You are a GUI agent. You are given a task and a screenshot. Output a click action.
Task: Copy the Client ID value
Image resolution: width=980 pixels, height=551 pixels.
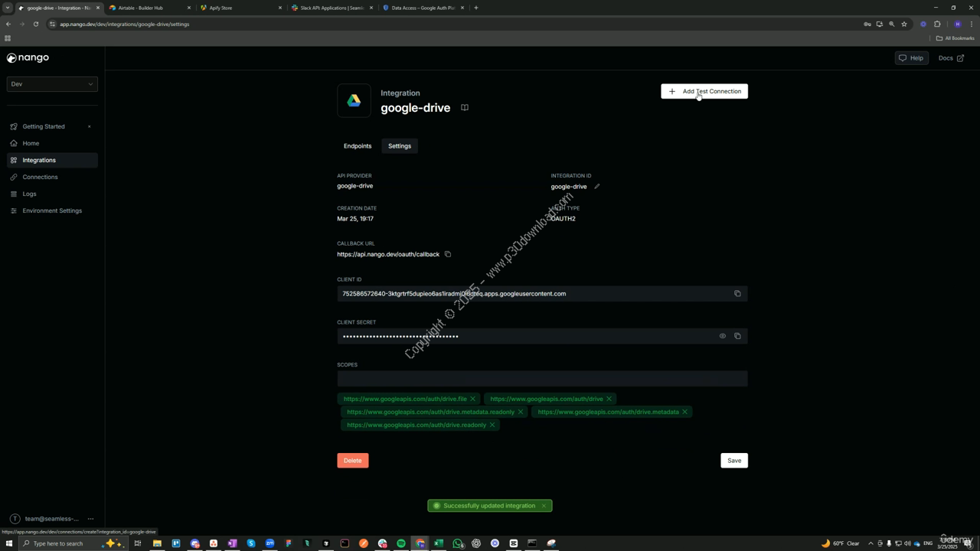pyautogui.click(x=737, y=294)
